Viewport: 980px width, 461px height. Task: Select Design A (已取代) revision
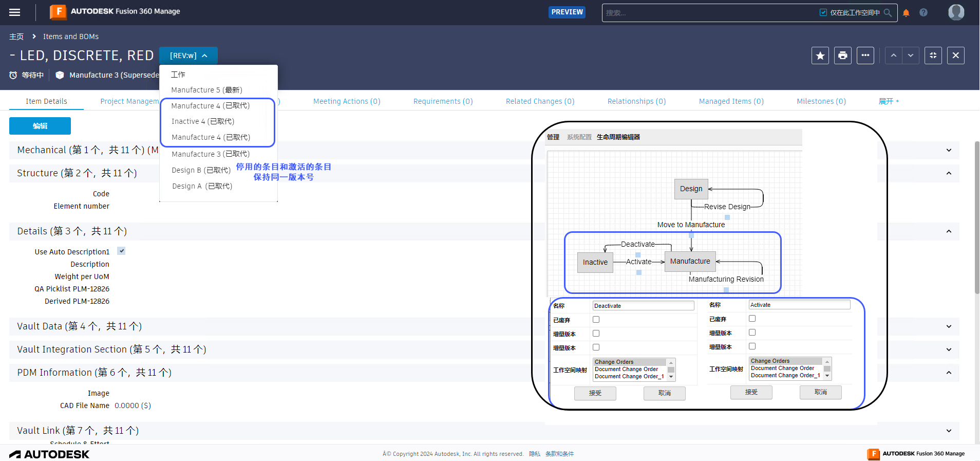click(202, 186)
